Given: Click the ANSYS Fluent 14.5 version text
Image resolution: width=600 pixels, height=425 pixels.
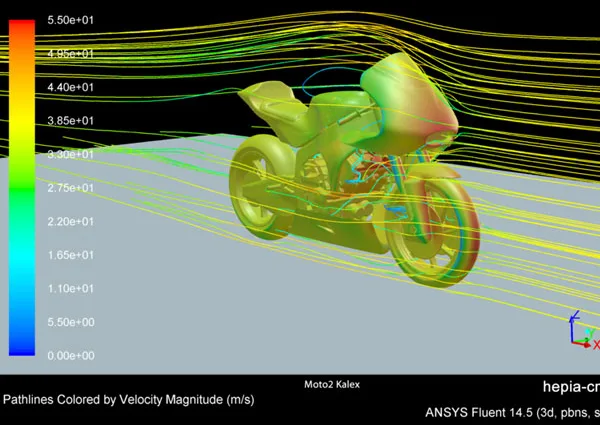Looking at the screenshot, I should [512, 412].
